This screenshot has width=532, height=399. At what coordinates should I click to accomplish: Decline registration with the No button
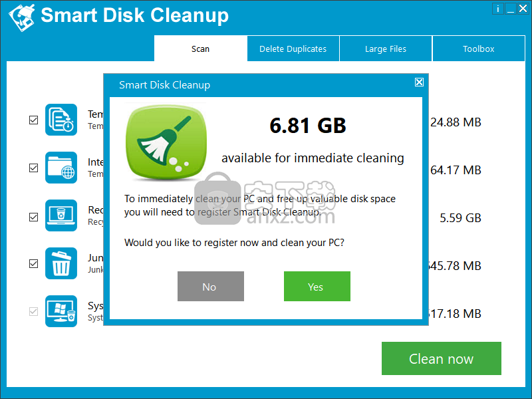[210, 287]
